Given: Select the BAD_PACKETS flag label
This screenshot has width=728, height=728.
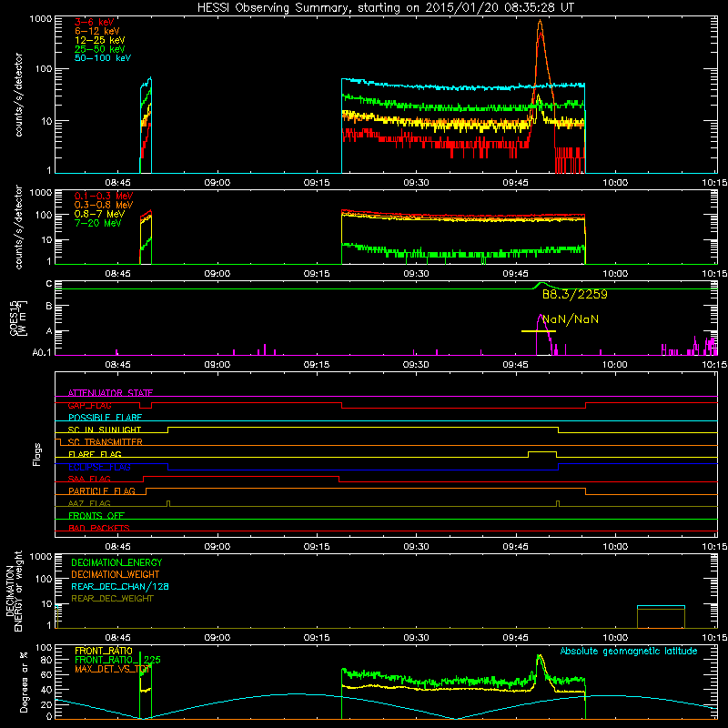Looking at the screenshot, I should coord(99,529).
